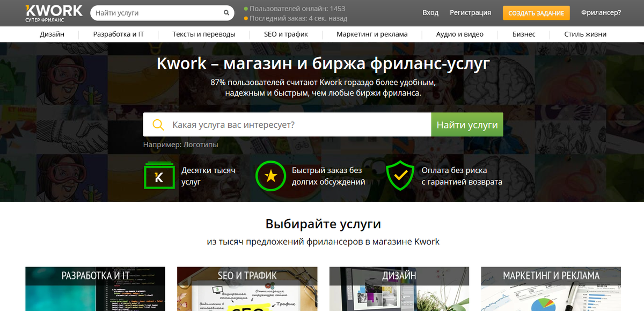Click the green Kwork services stack icon
The width and height of the screenshot is (644, 311).
pyautogui.click(x=159, y=176)
